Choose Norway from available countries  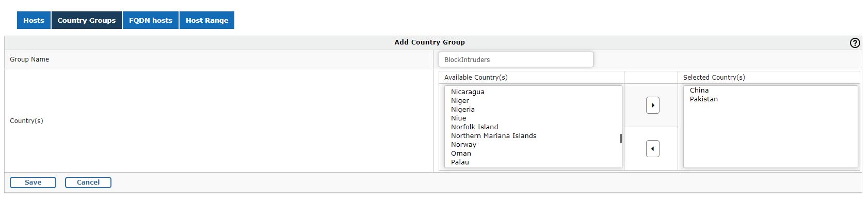(x=463, y=144)
